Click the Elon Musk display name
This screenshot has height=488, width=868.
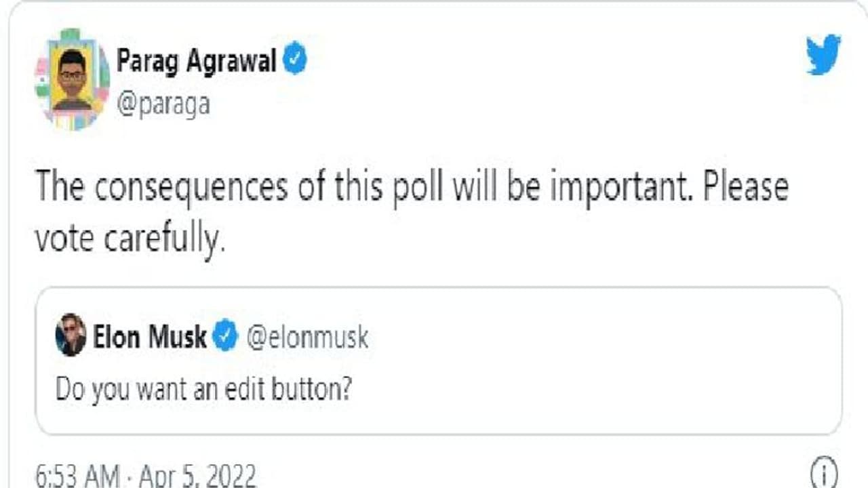point(151,336)
